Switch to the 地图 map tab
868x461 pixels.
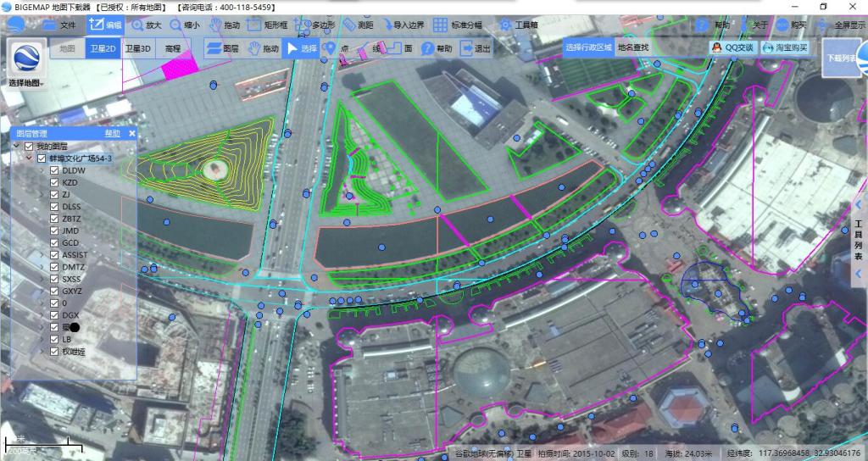(x=67, y=48)
